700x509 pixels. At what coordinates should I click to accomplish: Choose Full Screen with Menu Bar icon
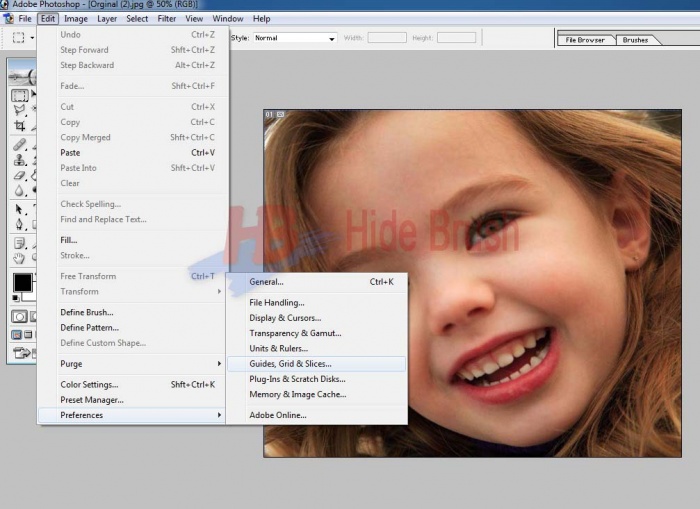coord(28,334)
